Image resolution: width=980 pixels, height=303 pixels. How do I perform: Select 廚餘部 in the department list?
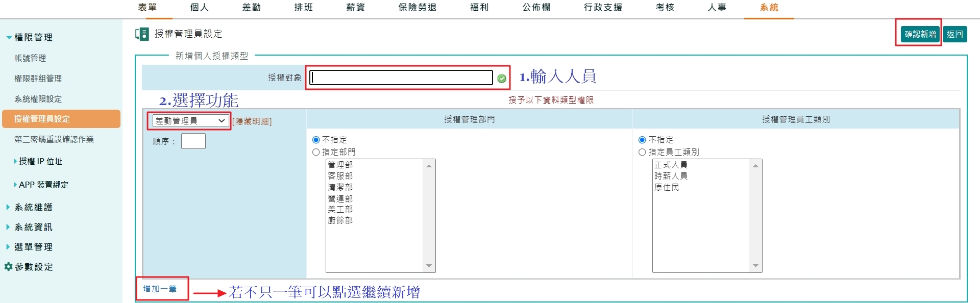(340, 220)
